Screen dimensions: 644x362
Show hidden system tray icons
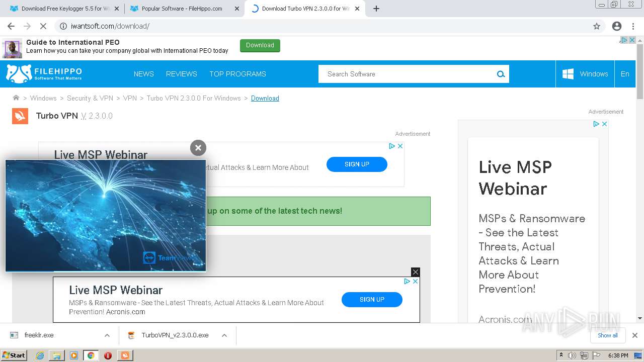[x=561, y=355]
